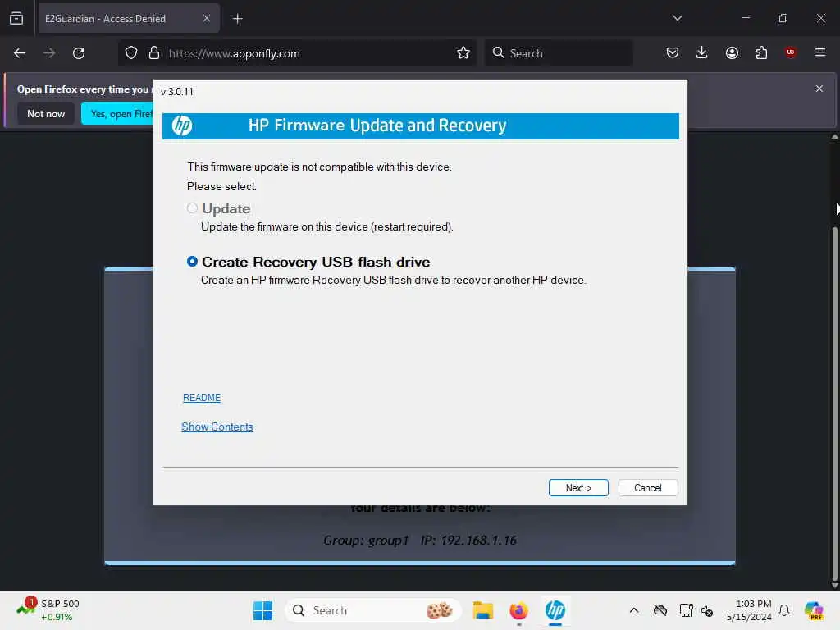Click the HP app taskbar icon
Viewport: 840px width, 630px height.
point(555,610)
